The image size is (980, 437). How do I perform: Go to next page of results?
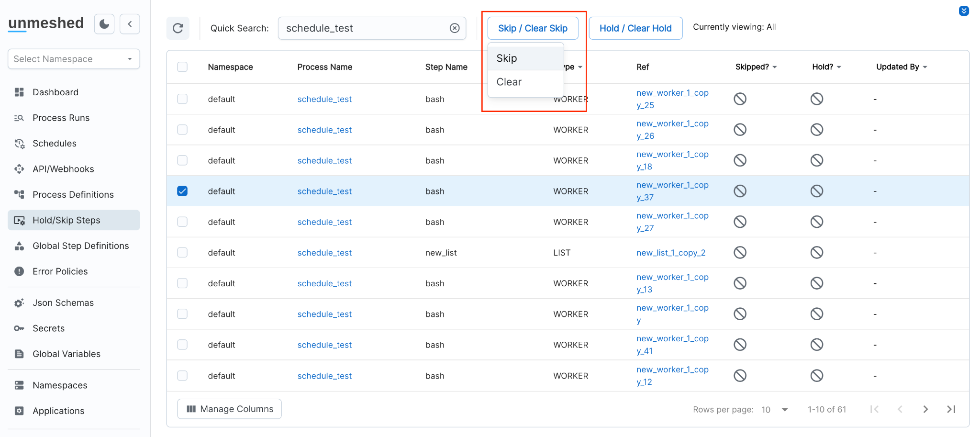(x=925, y=409)
